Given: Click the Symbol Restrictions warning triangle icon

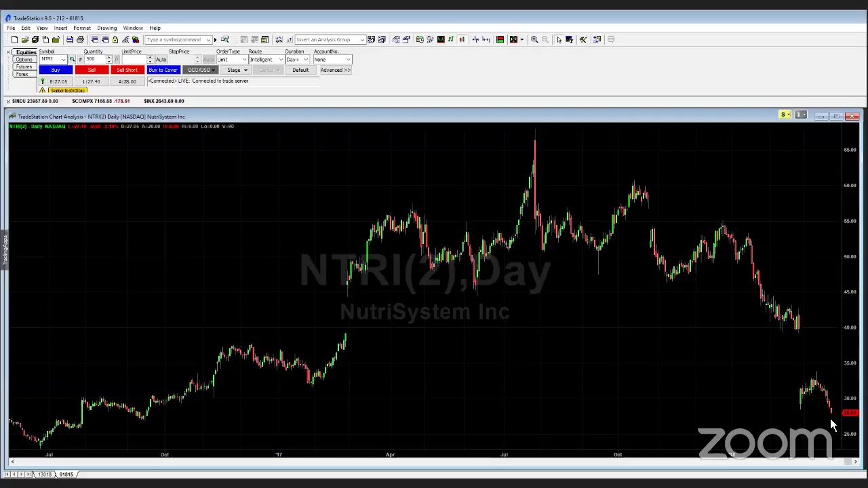Looking at the screenshot, I should click(42, 90).
